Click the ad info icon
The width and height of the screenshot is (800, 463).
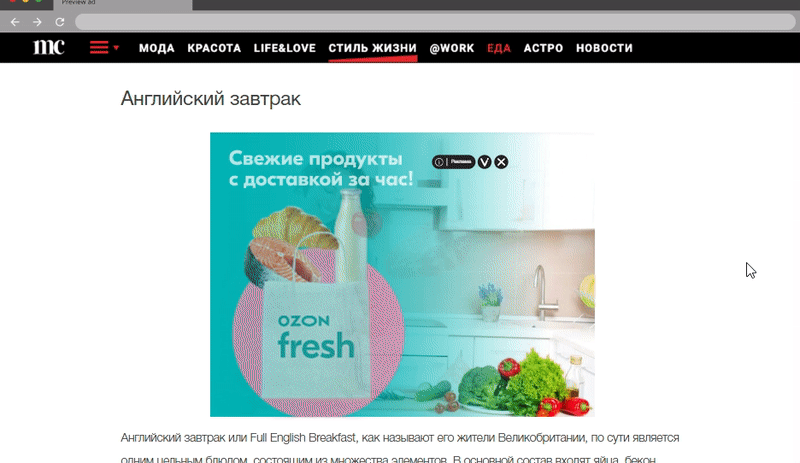click(439, 162)
